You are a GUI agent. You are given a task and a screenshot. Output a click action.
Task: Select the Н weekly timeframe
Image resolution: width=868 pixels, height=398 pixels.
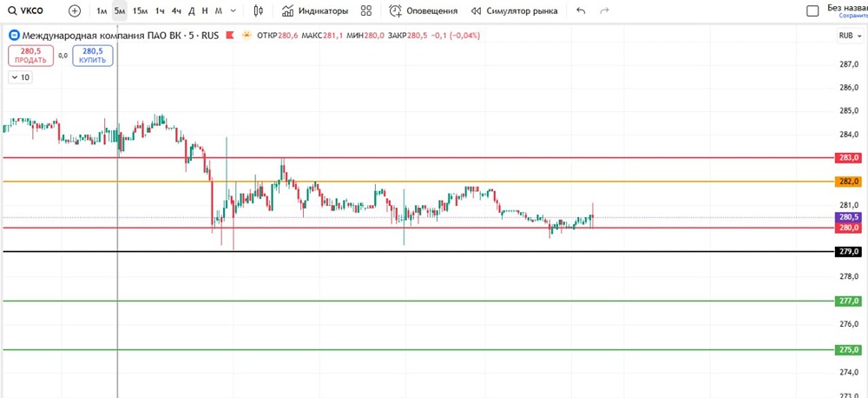tap(205, 10)
